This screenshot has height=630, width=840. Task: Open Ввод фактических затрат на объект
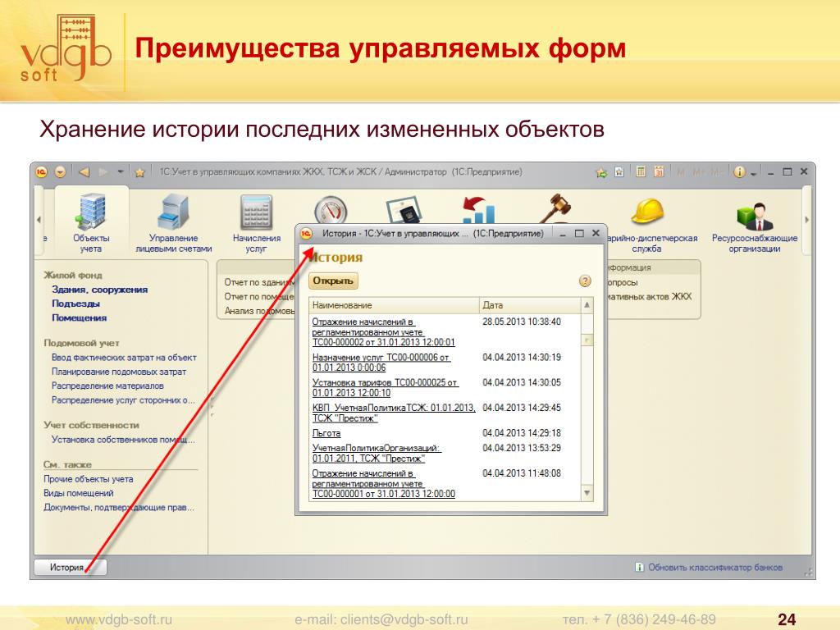point(124,358)
